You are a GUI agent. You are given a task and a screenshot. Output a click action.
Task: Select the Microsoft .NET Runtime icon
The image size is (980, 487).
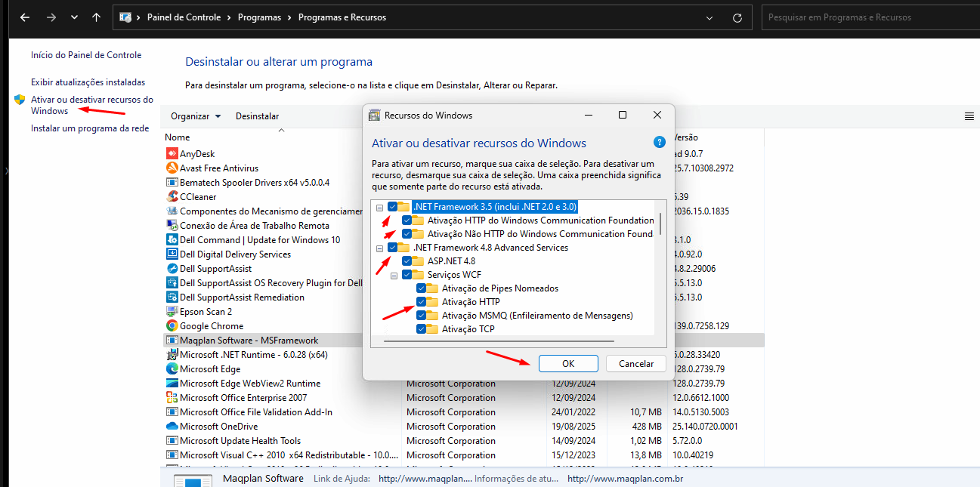(x=172, y=355)
